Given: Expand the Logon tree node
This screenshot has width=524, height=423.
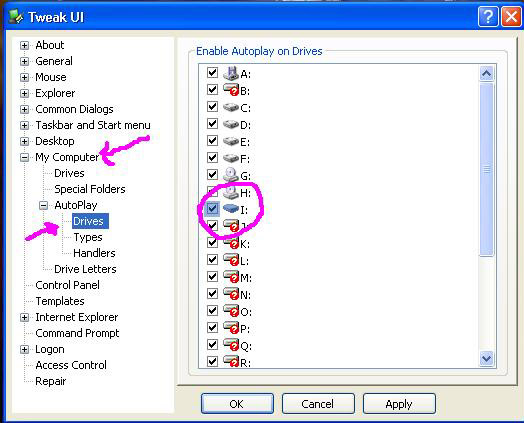Looking at the screenshot, I should click(24, 349).
